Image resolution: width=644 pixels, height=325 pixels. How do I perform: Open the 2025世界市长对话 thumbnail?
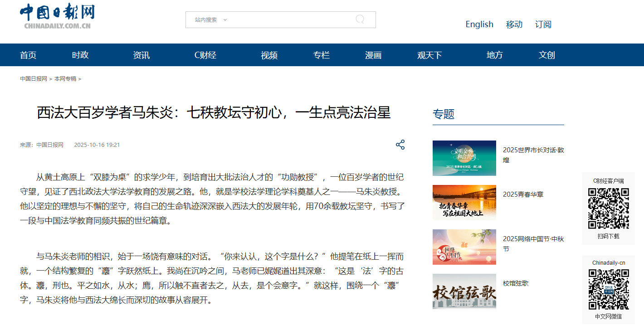pyautogui.click(x=464, y=158)
